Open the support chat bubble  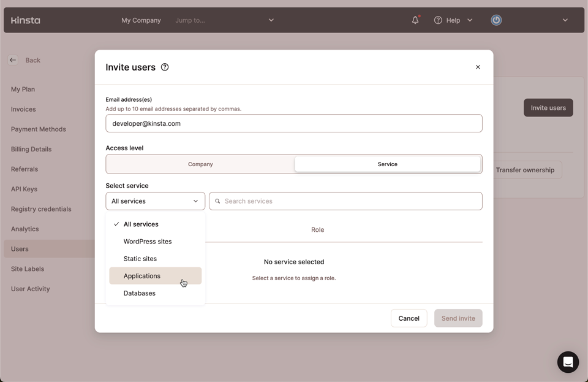567,362
